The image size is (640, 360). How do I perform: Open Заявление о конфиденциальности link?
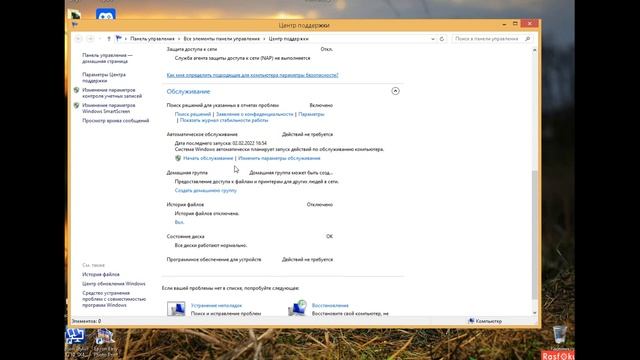(255, 114)
